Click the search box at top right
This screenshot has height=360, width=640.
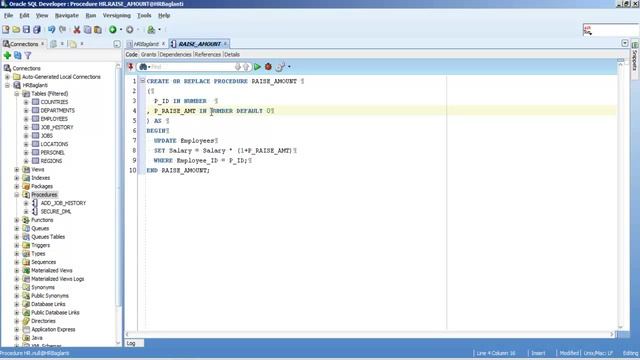(x=611, y=30)
